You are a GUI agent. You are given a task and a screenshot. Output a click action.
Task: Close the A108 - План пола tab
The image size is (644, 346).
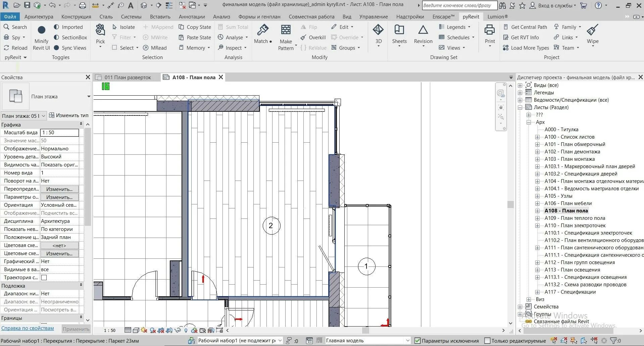pos(221,77)
